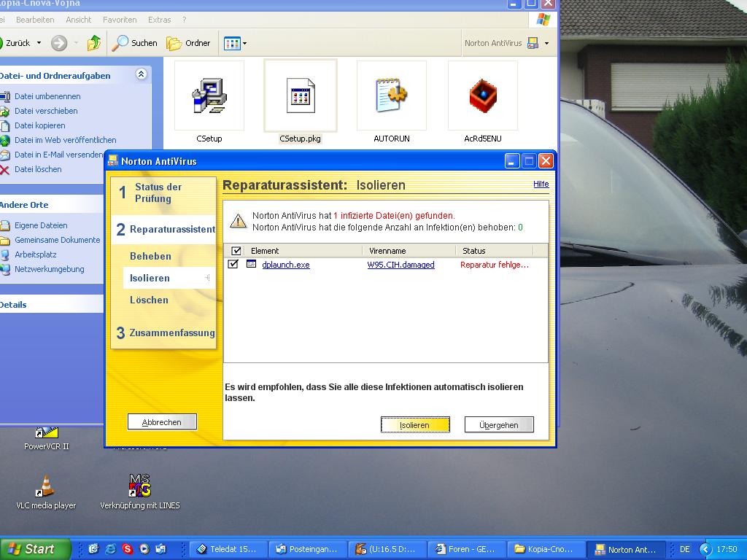This screenshot has height=560, width=747.
Task: Click the Zurück back button
Action: coord(15,43)
